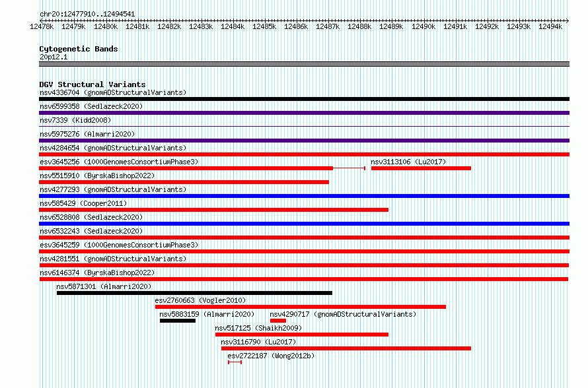Screen dimensions: 588x388
Task: Select the nsv585429 Cooper2011 label
Action: [x=83, y=203]
